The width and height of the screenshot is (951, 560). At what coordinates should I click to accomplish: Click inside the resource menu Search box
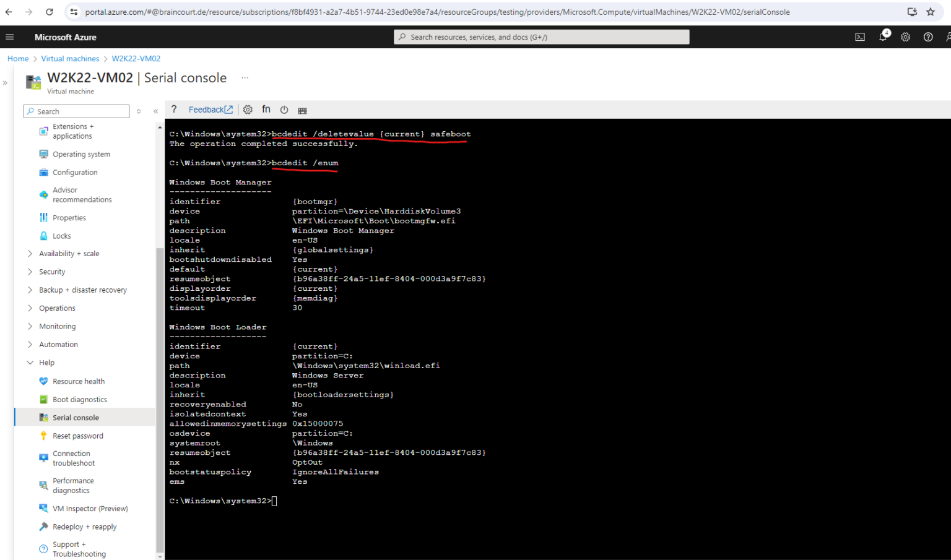coord(76,111)
